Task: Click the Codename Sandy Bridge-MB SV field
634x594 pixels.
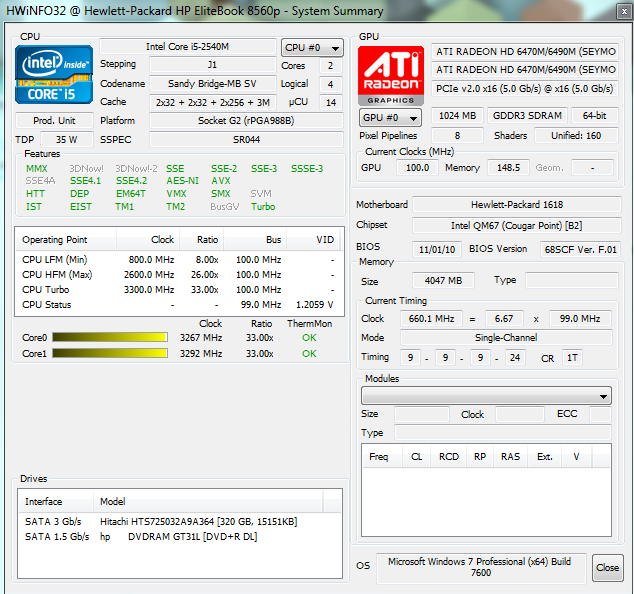Action: point(212,84)
